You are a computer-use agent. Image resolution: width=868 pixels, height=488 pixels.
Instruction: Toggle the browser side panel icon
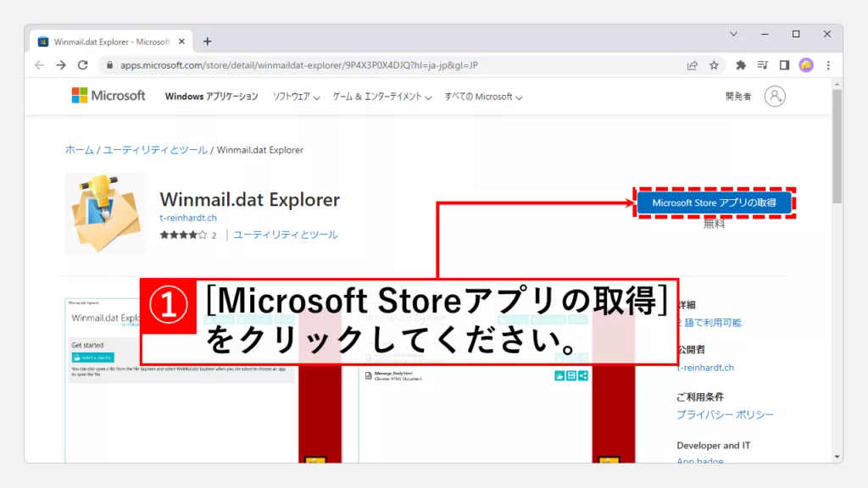[x=784, y=65]
